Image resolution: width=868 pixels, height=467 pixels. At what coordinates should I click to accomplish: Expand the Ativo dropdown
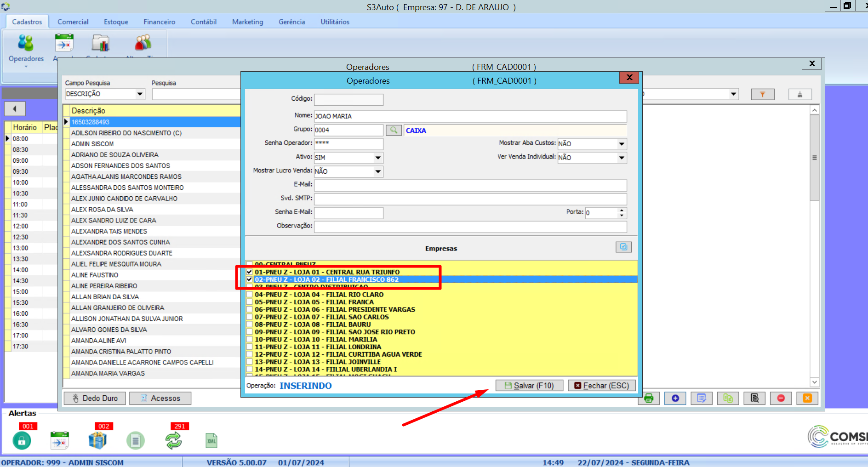click(378, 158)
